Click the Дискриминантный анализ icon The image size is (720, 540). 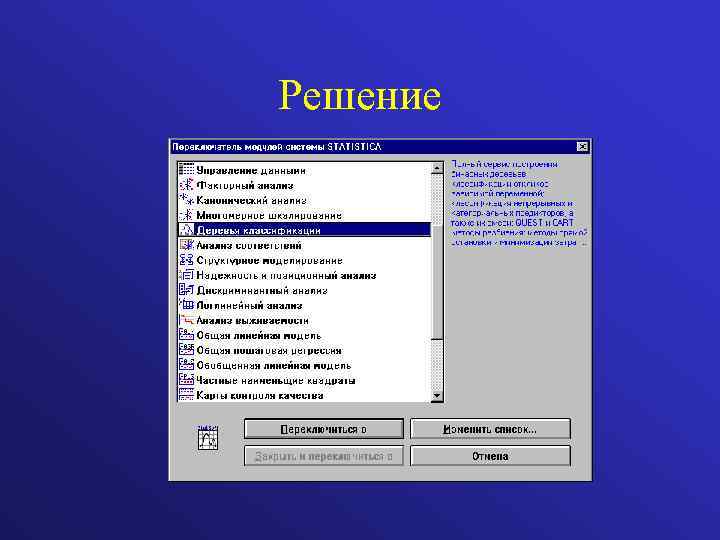pos(186,290)
